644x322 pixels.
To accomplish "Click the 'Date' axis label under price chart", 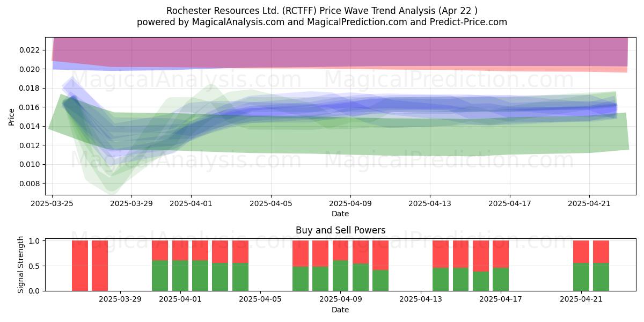I will 340,214.
